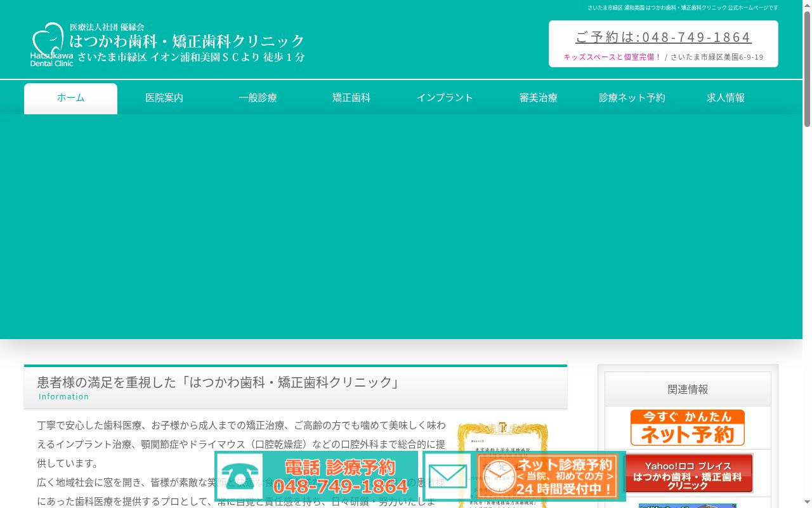
Task: Open the インプラント navigation item
Action: click(445, 98)
